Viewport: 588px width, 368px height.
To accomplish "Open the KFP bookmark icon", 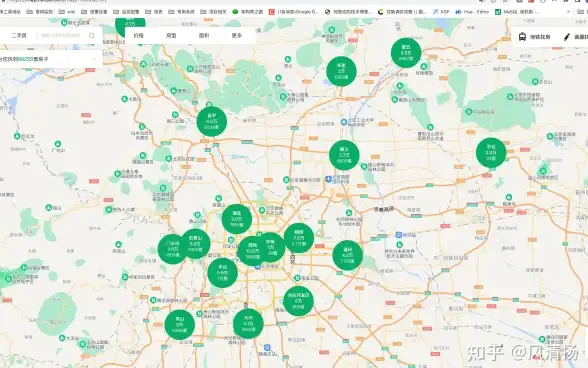I will point(435,12).
